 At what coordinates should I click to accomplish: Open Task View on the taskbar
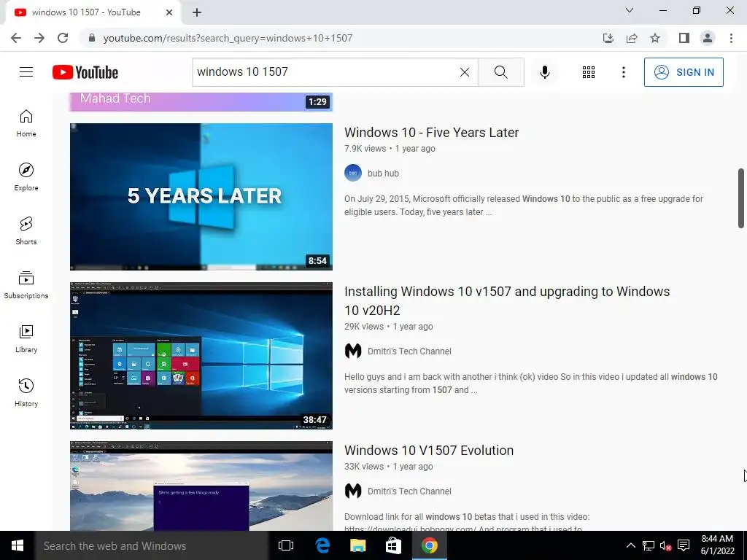pos(286,545)
